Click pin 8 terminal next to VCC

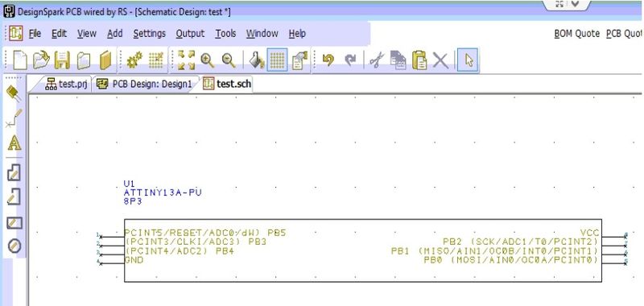pyautogui.click(x=625, y=237)
